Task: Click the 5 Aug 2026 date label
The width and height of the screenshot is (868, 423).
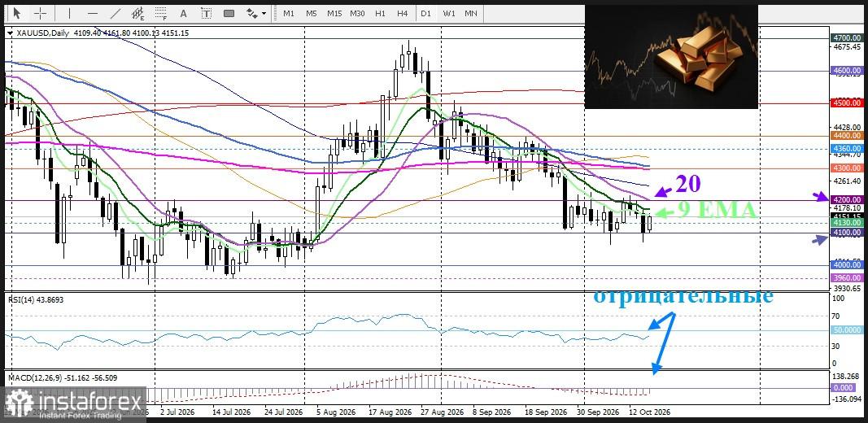Action: click(336, 412)
